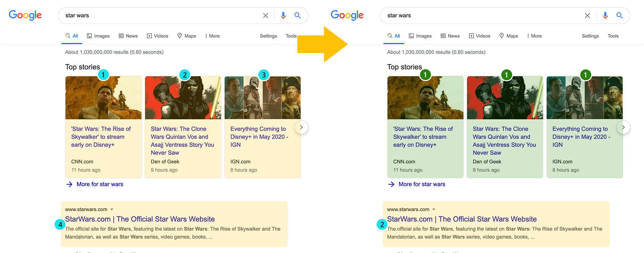Viewport: 644px width, 253px height.
Task: Open the Maps tab on the left page
Action: (x=187, y=36)
